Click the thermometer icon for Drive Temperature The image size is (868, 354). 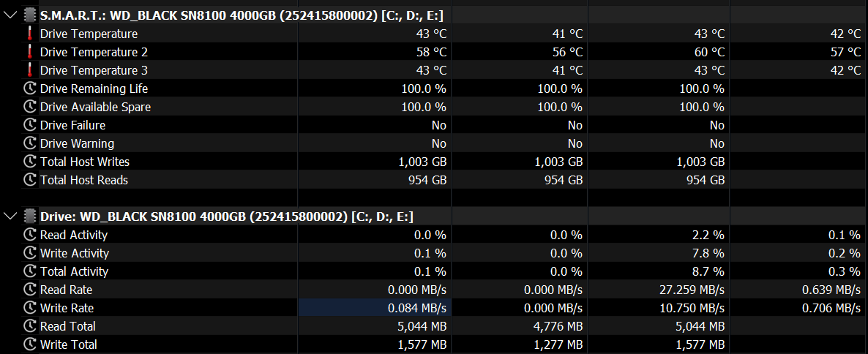pos(30,34)
